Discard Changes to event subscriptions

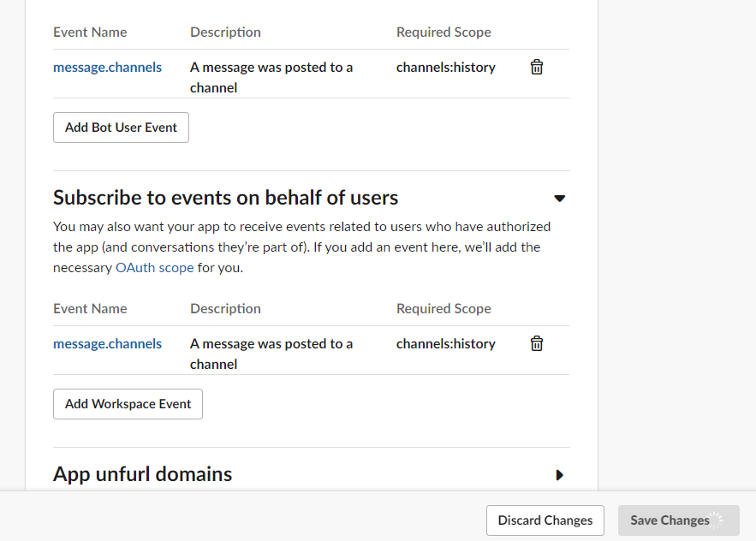[x=545, y=520]
